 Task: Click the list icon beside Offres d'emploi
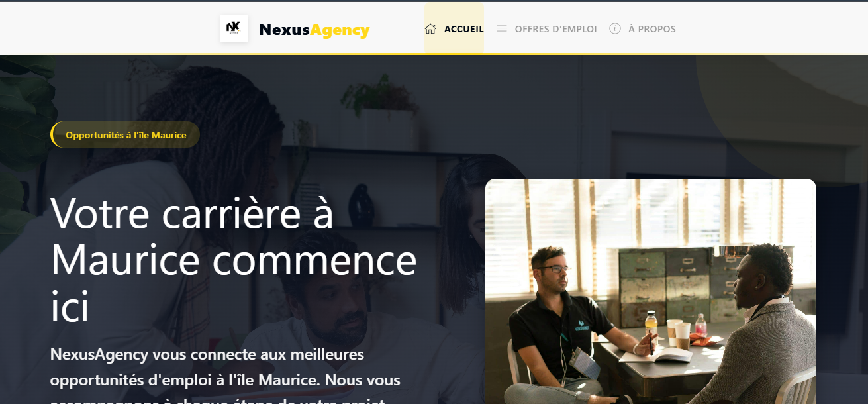coord(502,28)
